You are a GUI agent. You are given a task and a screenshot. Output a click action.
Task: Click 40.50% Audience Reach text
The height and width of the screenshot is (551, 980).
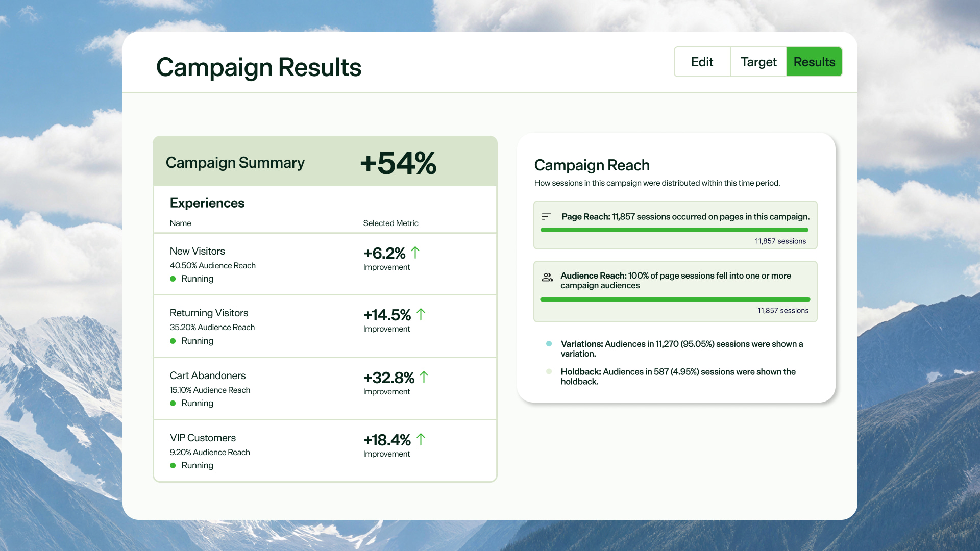click(x=213, y=266)
